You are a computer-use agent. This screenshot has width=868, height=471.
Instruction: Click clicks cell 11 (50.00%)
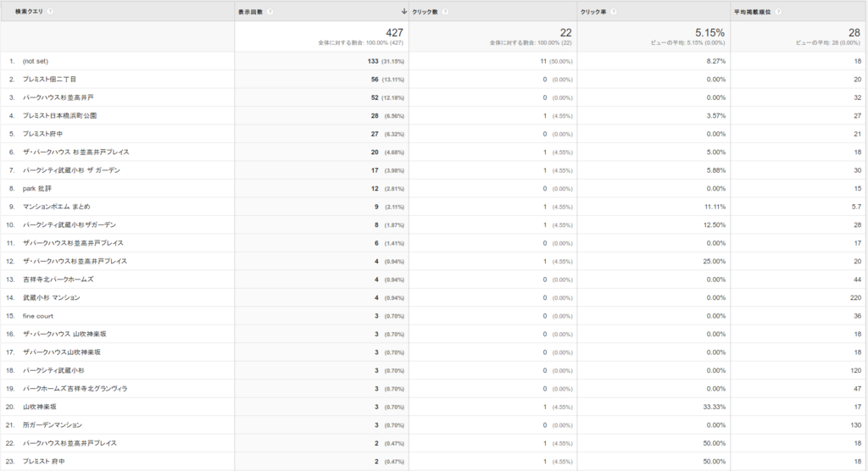click(556, 62)
